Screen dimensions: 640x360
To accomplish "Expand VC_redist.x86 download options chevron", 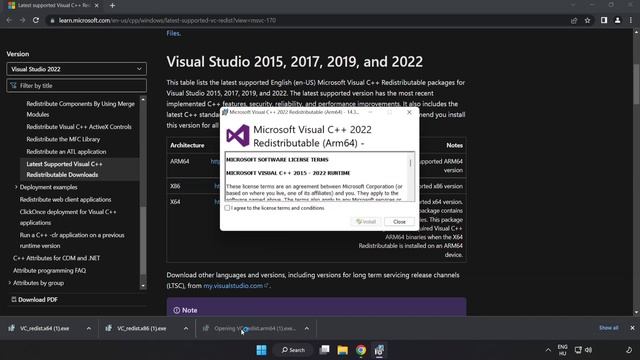I will click(186, 328).
